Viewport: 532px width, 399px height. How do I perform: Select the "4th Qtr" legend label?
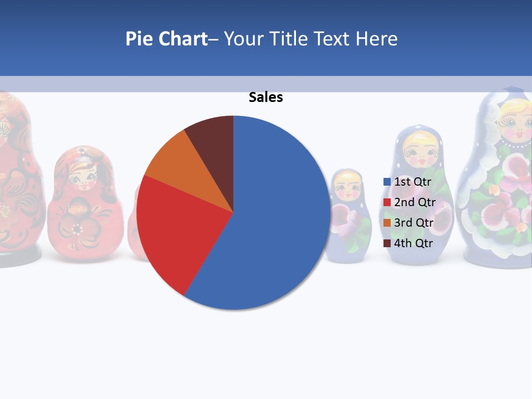413,243
